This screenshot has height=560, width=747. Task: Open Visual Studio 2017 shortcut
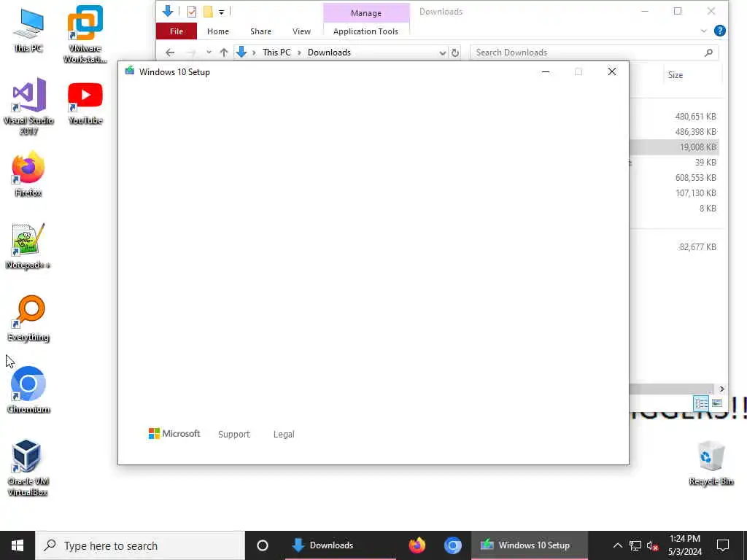[28, 106]
